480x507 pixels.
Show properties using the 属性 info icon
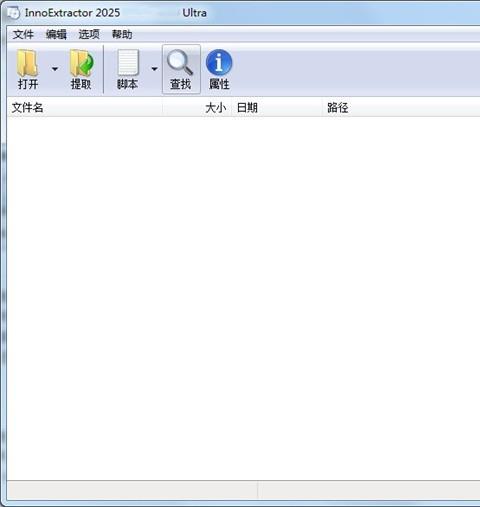tap(219, 69)
